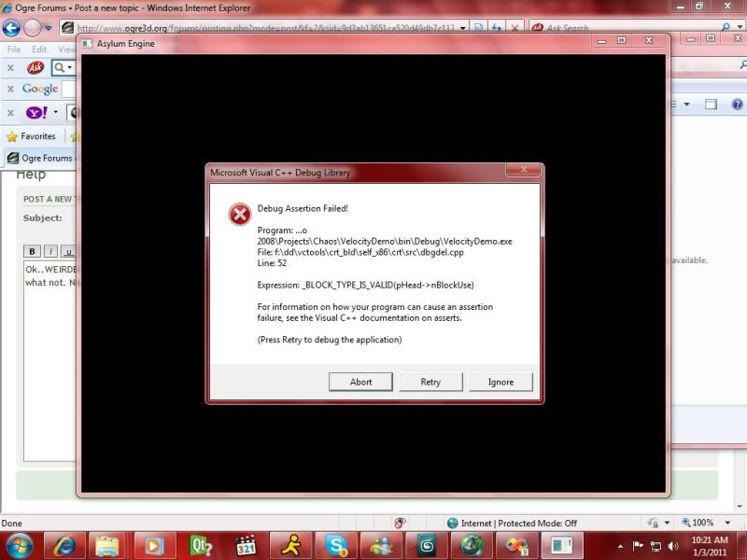Open the Windows Start menu
The image size is (747, 560).
point(19,546)
